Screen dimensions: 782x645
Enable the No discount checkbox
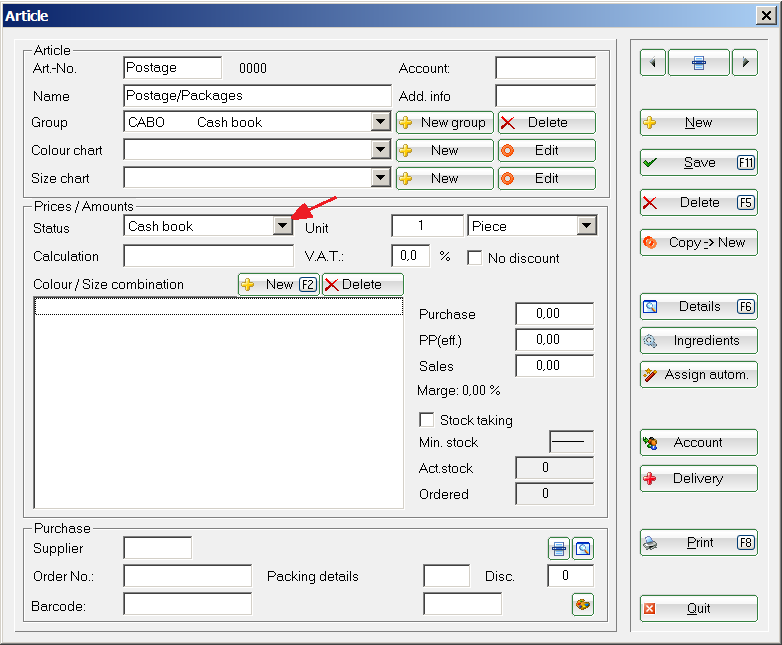coord(476,257)
